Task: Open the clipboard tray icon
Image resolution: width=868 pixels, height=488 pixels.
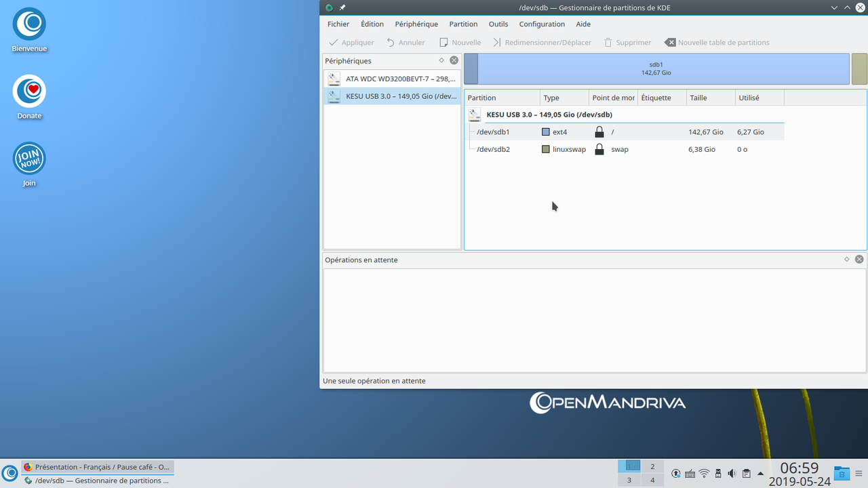Action: pyautogui.click(x=746, y=473)
